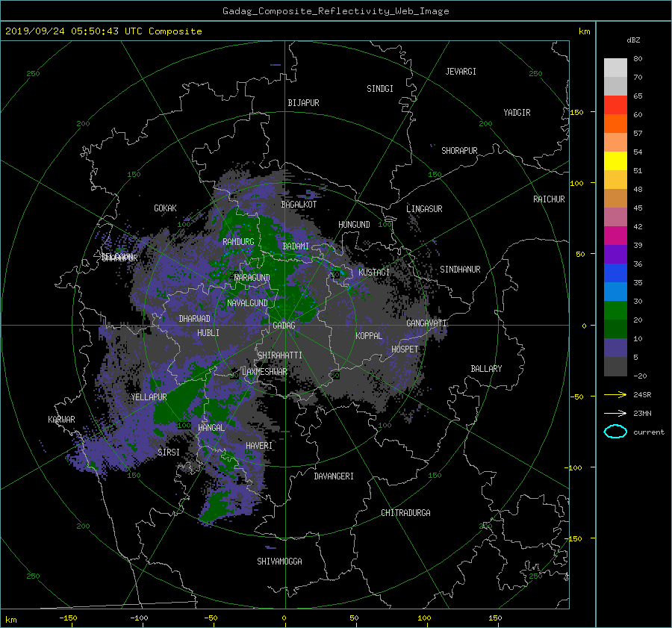The width and height of the screenshot is (672, 628).
Task: Click the RAICHUR city label
Action: click(x=549, y=199)
